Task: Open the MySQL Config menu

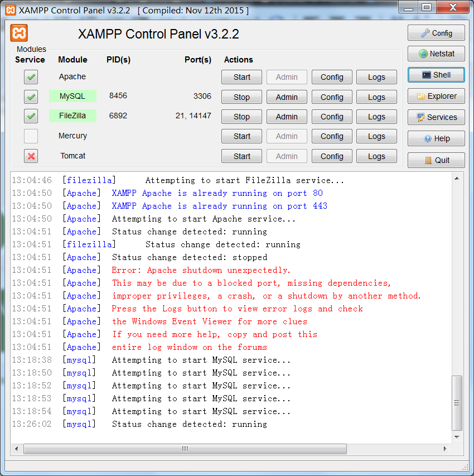Action: (x=332, y=97)
